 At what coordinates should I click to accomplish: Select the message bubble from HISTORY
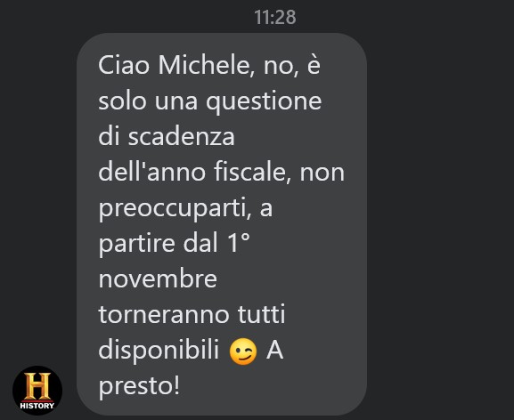click(x=222, y=224)
